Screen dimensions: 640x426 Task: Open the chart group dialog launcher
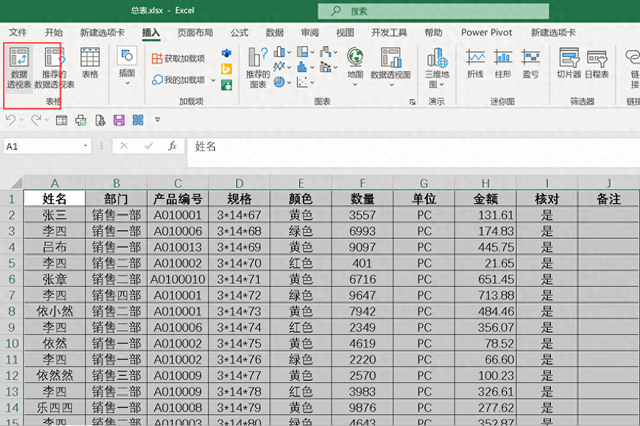(412, 102)
